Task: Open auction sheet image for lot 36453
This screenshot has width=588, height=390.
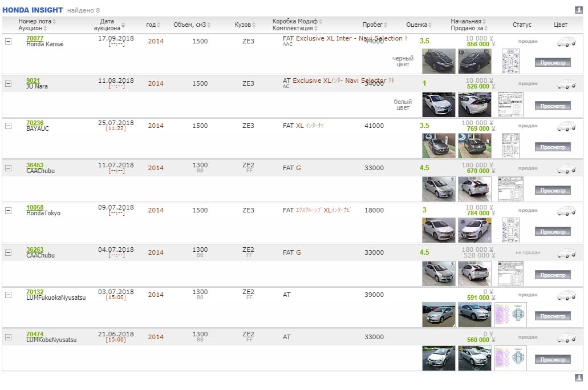Action: (x=510, y=189)
